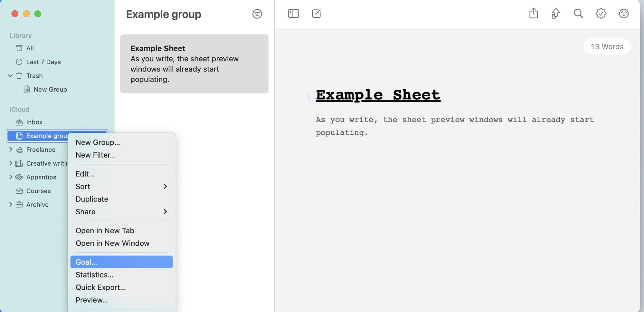
Task: Create a new sheet with compose icon
Action: click(317, 14)
